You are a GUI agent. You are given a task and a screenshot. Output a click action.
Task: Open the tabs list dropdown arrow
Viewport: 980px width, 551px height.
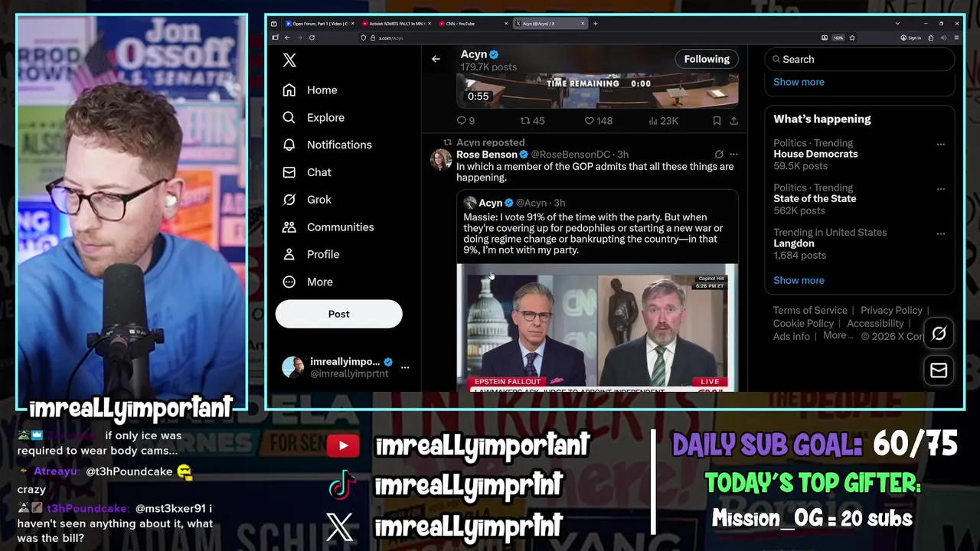[x=897, y=24]
